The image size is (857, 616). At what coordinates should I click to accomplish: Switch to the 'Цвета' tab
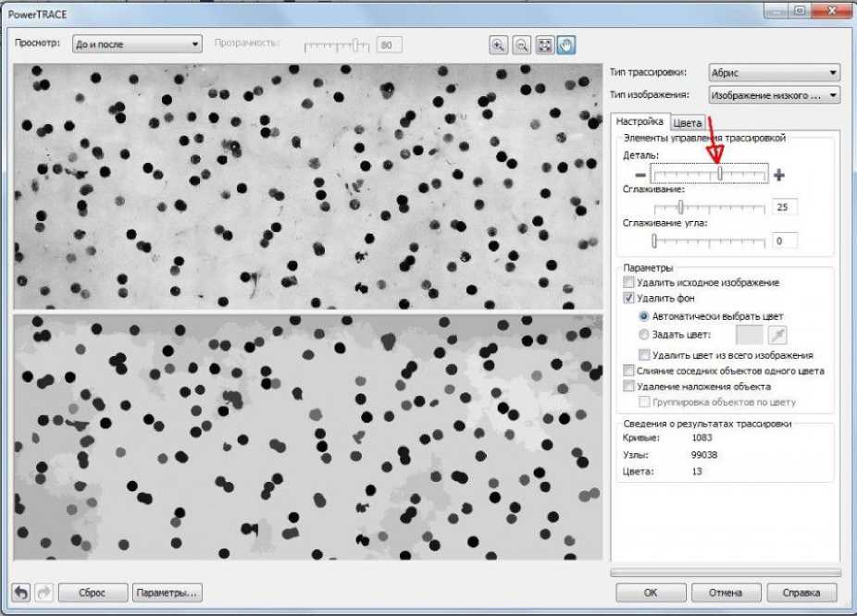pyautogui.click(x=688, y=122)
